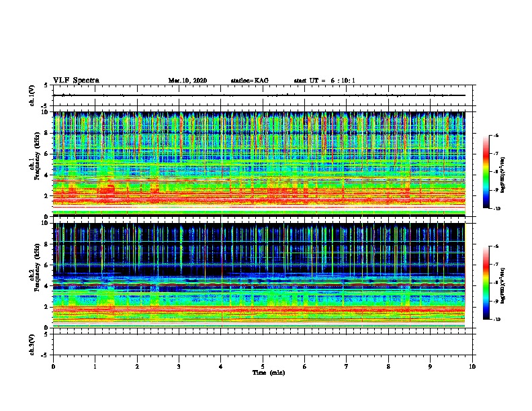Click the ch.1 spectrogram panel
Viewport: 532px width, 411px height.
[259, 164]
